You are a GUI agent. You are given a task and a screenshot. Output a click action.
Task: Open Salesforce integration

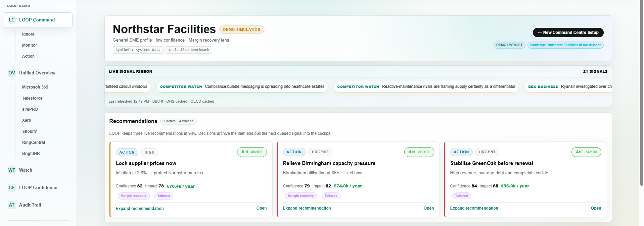pyautogui.click(x=32, y=98)
